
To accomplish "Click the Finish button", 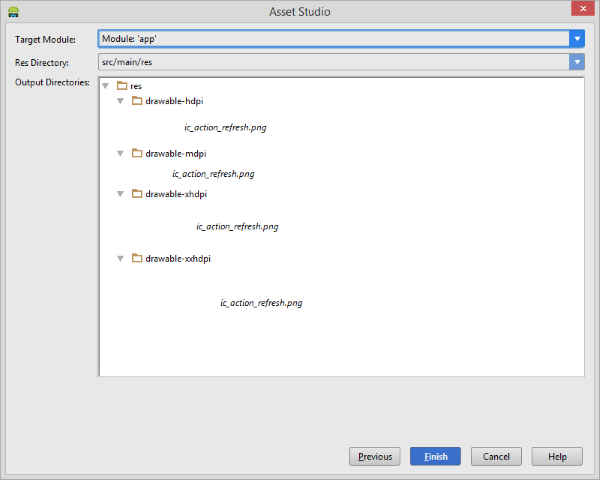I will click(435, 456).
